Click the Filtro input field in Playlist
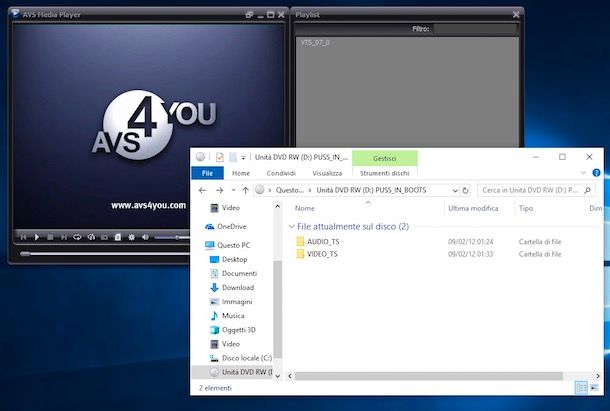The image size is (610, 411). click(x=475, y=29)
